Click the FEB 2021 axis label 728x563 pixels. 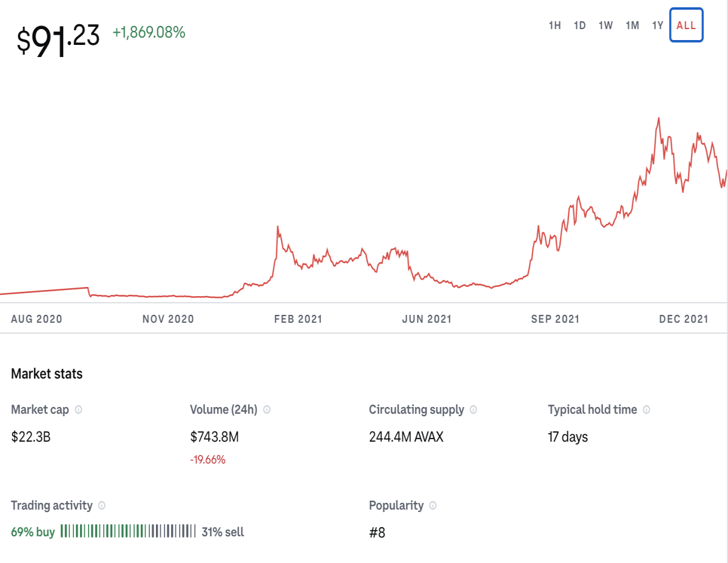pos(298,319)
